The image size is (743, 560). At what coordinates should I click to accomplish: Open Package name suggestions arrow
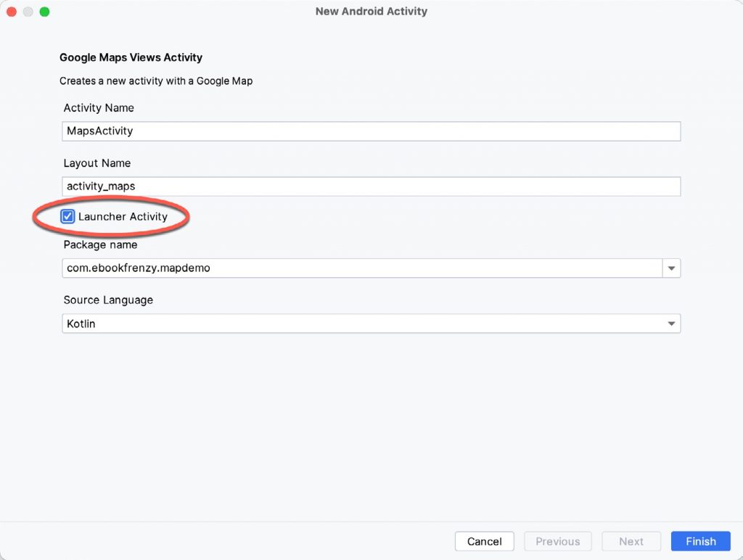coord(671,268)
